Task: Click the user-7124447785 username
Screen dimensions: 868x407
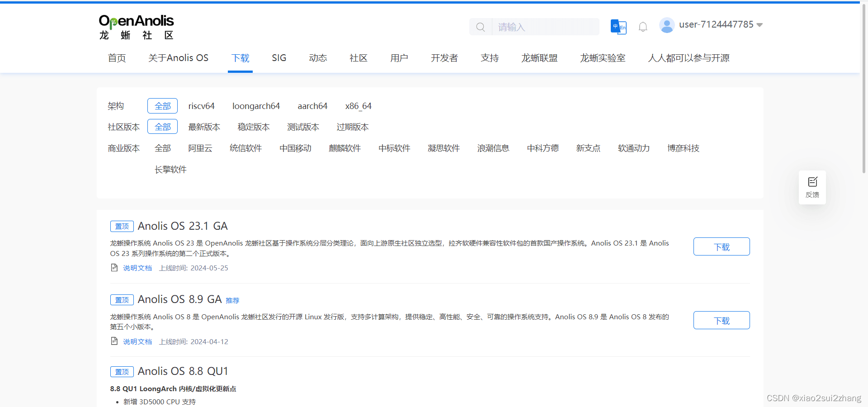Action: [x=716, y=24]
